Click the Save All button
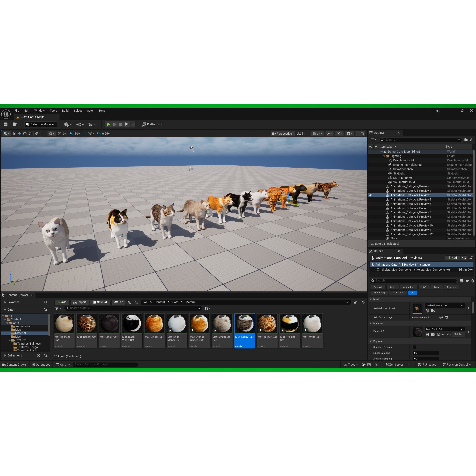The image size is (476, 476). click(x=100, y=302)
